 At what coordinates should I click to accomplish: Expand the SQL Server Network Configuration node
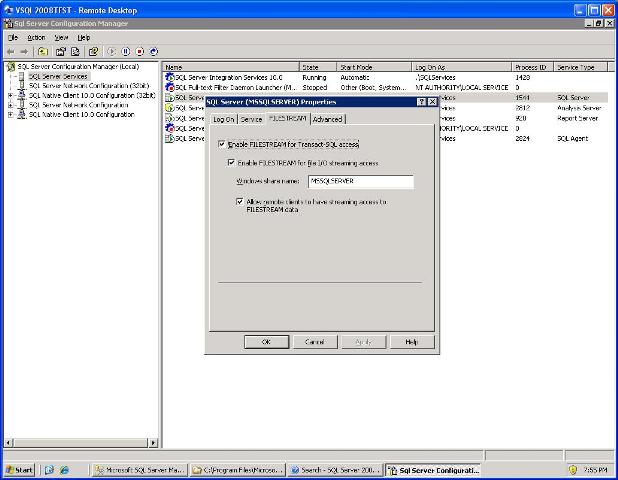[11, 105]
